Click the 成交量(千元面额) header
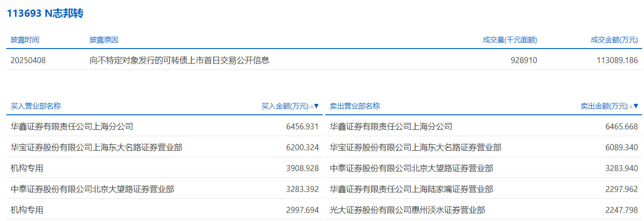 click(x=510, y=40)
